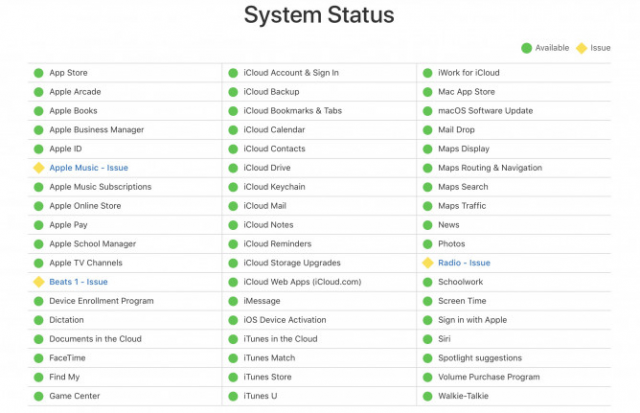Viewport: 640px width, 413px height.
Task: Click the System Status heading
Action: pyautogui.click(x=319, y=15)
